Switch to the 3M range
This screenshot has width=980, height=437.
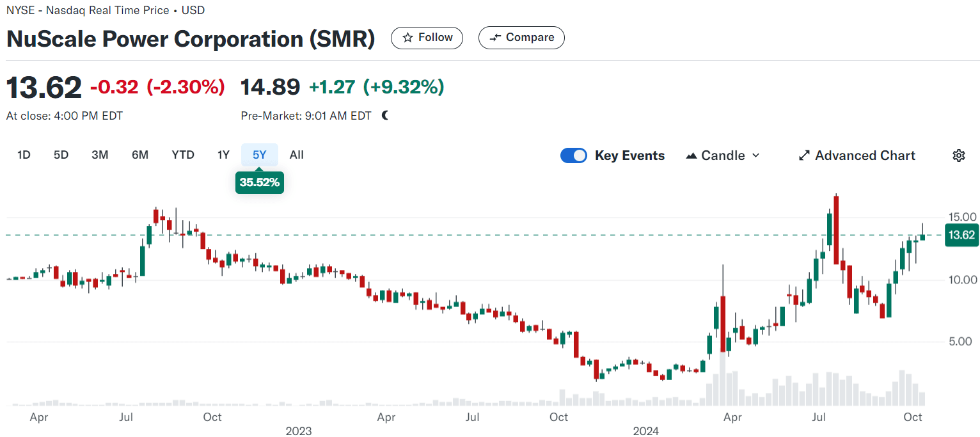point(100,155)
